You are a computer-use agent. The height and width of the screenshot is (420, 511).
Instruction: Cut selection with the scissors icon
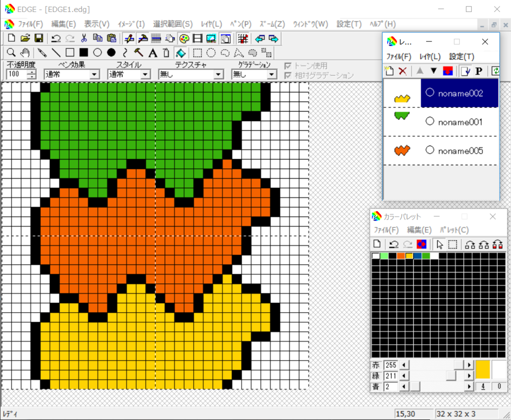pos(84,38)
